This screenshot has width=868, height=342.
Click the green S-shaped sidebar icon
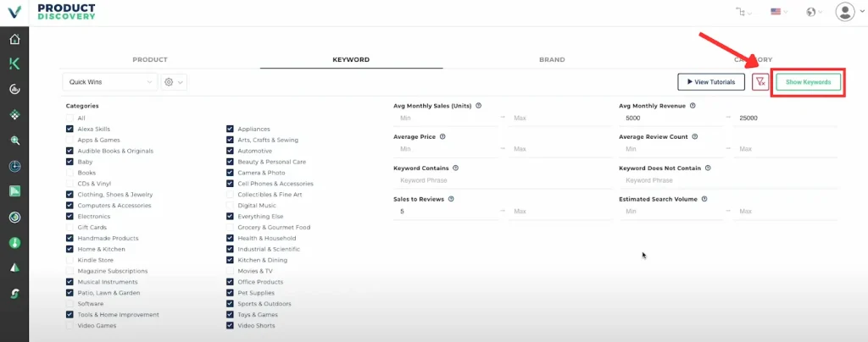pyautogui.click(x=15, y=294)
